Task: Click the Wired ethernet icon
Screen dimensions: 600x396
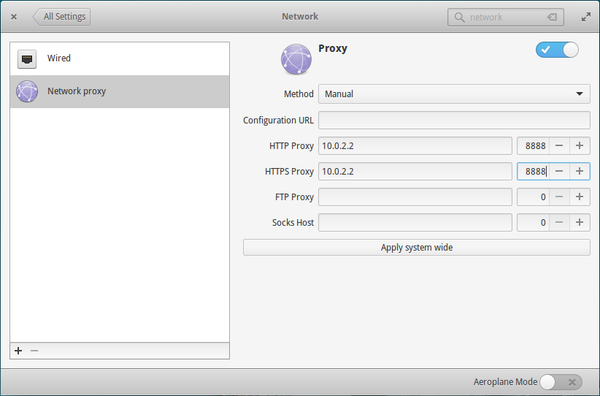Action: [27, 59]
